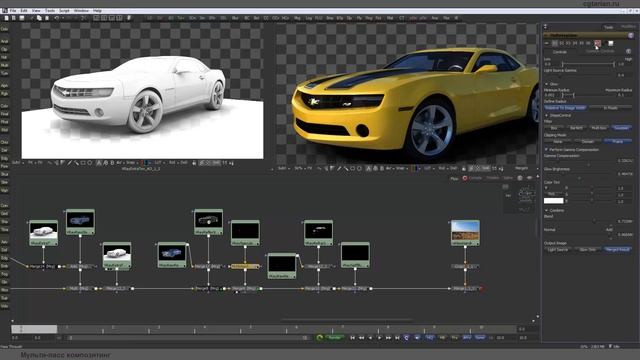
Task: Select the Modifiers tab in control panel
Action: tap(628, 27)
